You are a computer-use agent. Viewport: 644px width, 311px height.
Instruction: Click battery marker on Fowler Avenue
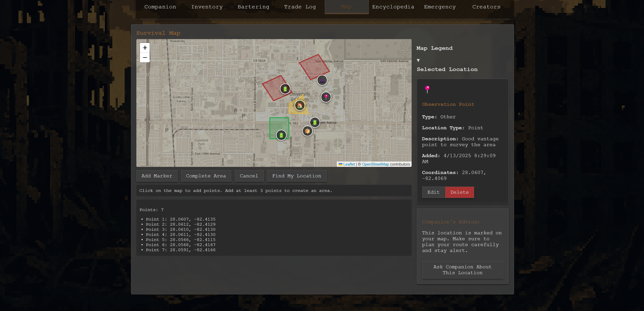click(x=315, y=122)
